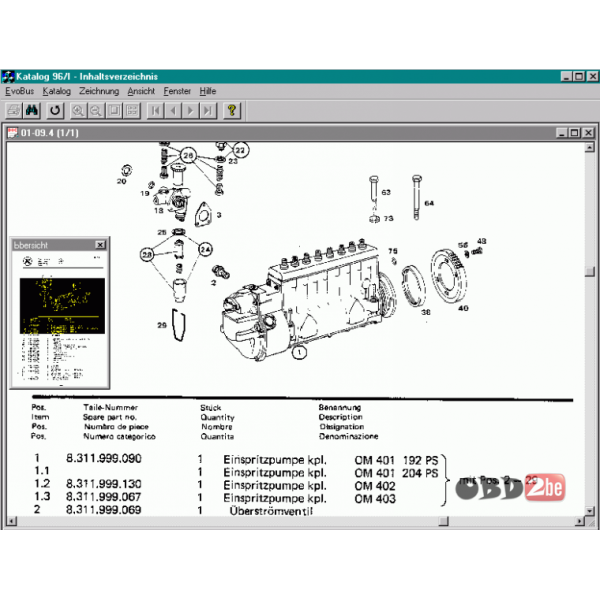600x600 pixels.
Task: Open search with the binoculars icon
Action: [x=32, y=111]
